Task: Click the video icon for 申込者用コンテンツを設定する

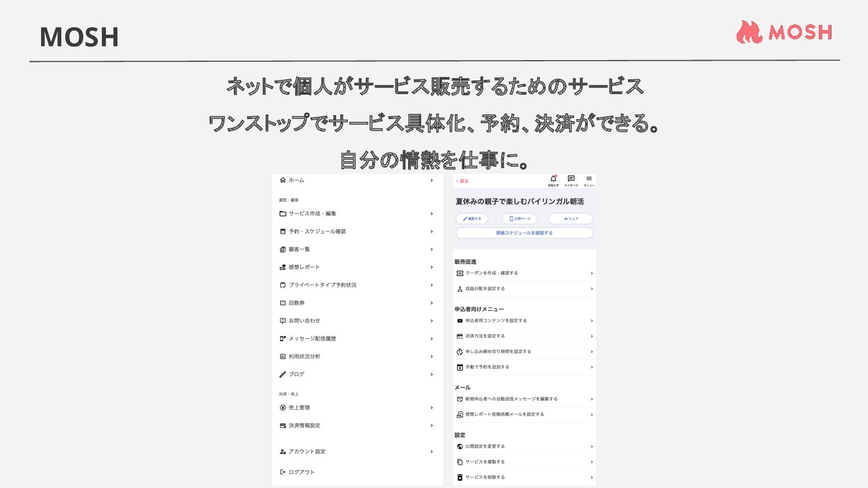Action: pos(460,321)
